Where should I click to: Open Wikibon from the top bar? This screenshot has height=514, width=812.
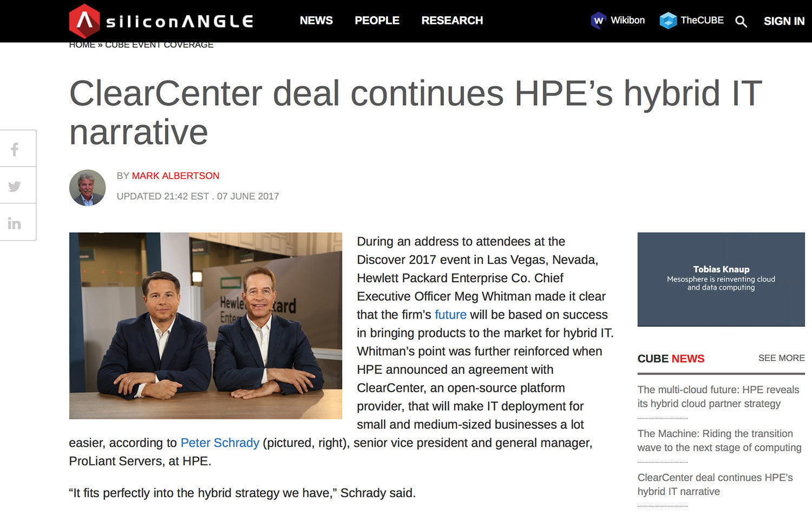pos(617,21)
